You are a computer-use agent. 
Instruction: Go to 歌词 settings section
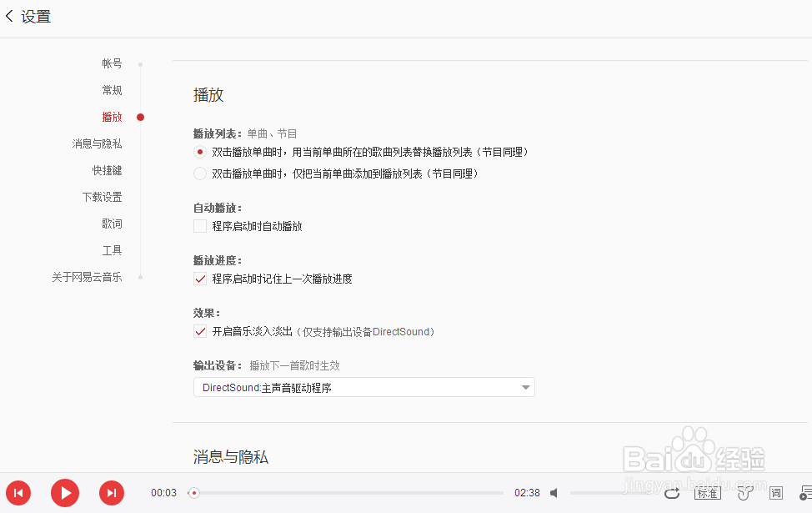pyautogui.click(x=112, y=224)
